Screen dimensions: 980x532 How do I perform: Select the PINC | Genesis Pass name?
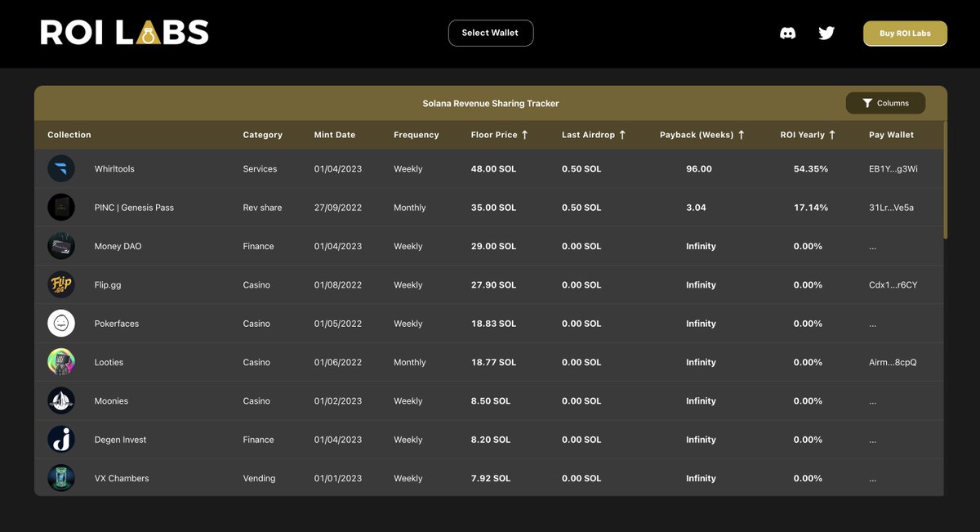(134, 208)
